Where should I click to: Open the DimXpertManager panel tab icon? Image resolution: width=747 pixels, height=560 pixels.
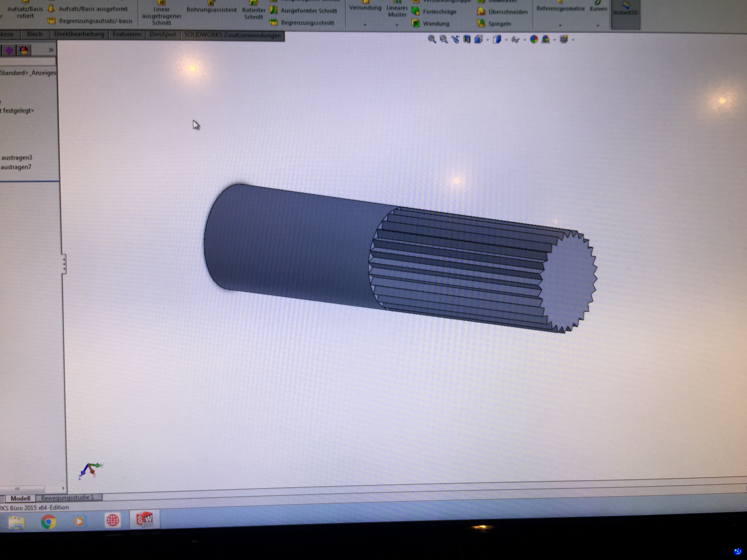pyautogui.click(x=9, y=50)
